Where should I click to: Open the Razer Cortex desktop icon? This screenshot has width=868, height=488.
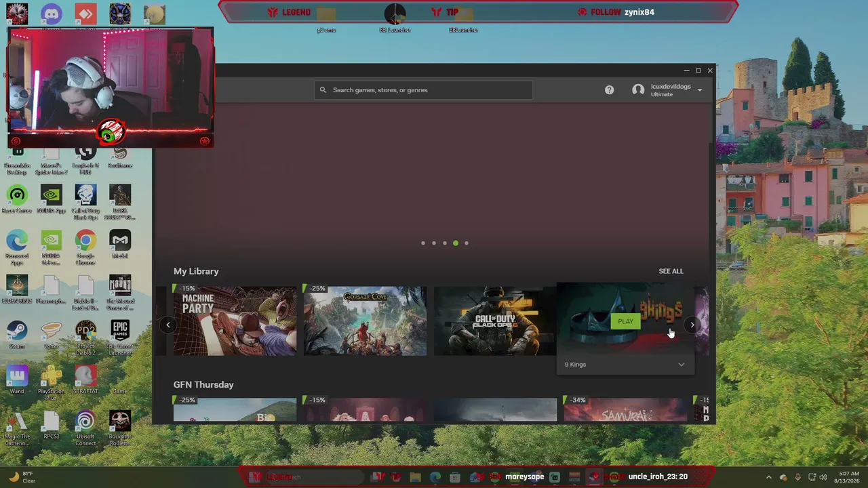coord(17,200)
